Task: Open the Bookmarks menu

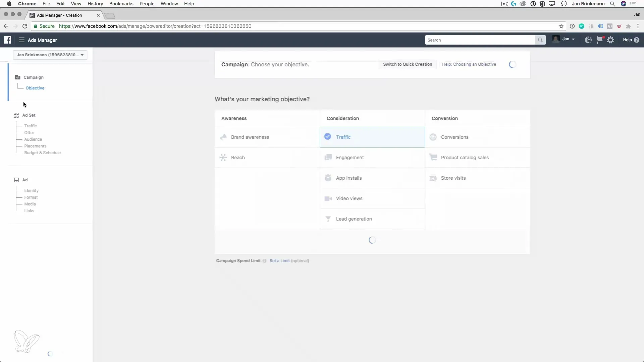Action: pos(121,4)
